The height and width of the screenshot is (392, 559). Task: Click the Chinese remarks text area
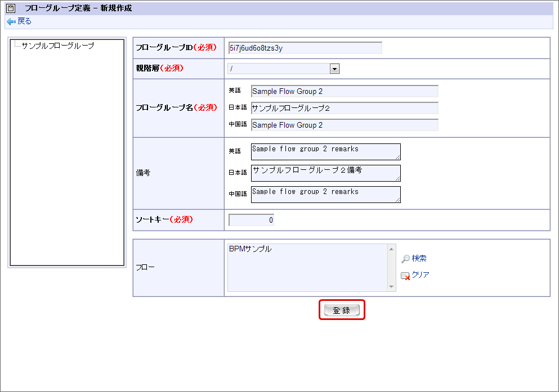point(325,194)
